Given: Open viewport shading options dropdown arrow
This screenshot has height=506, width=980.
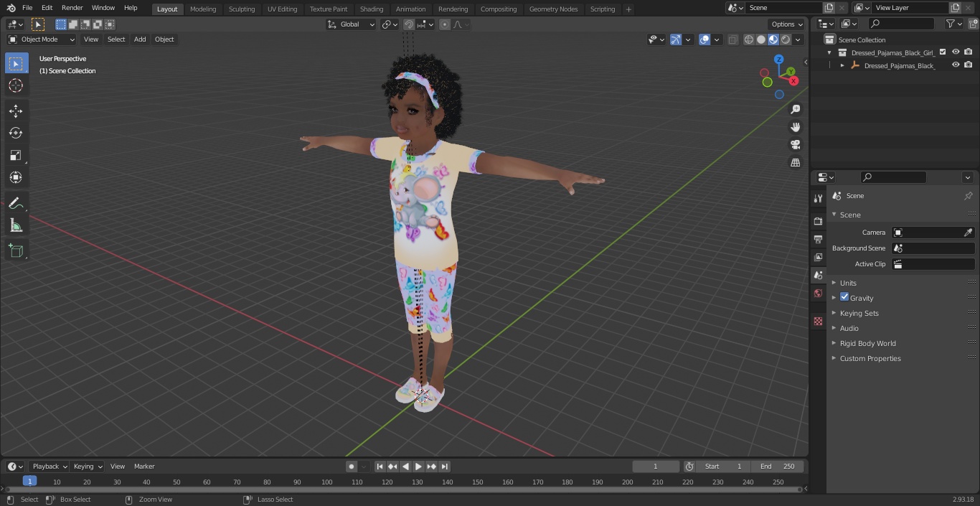Looking at the screenshot, I should click(x=798, y=39).
